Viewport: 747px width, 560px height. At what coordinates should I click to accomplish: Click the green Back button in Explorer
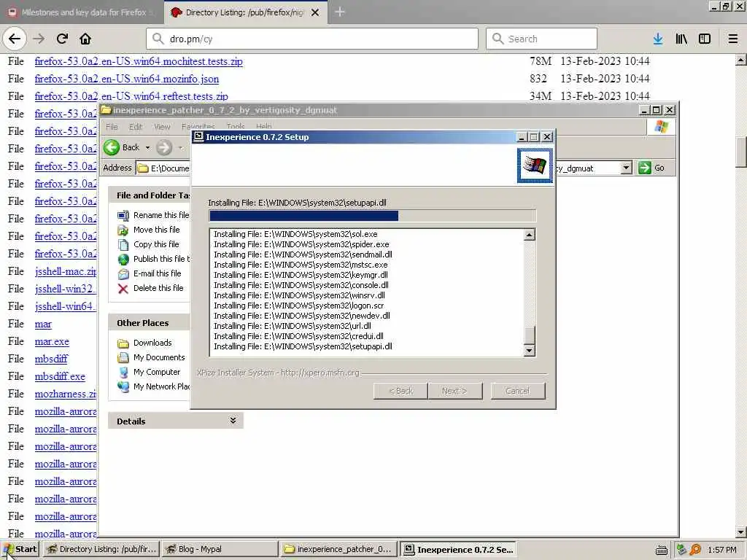(122, 147)
